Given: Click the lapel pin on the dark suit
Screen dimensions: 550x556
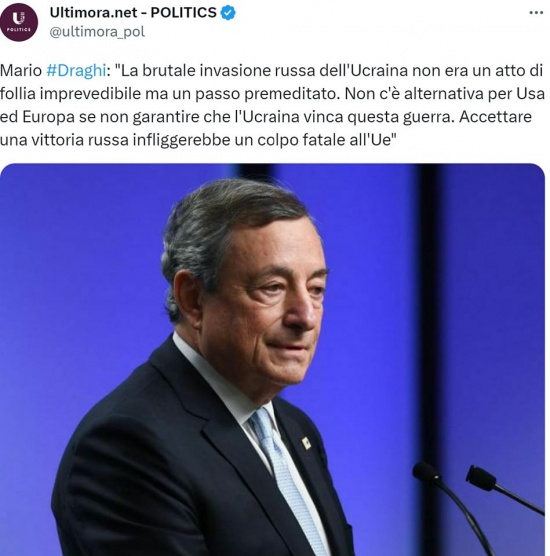Looking at the screenshot, I should coord(306,443).
